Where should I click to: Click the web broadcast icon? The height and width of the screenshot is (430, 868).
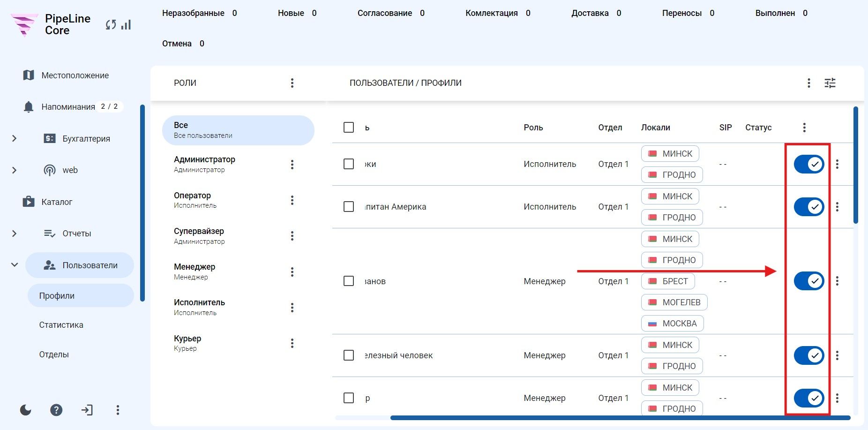pos(50,170)
